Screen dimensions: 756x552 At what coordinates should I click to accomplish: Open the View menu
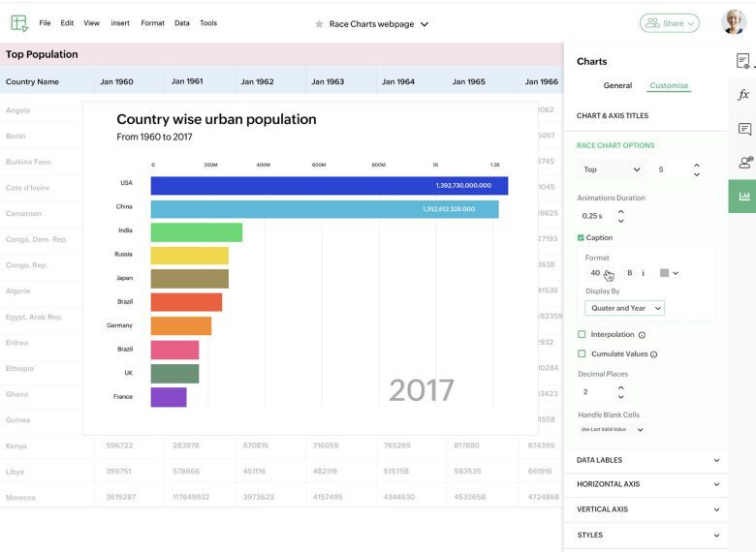[x=92, y=23]
